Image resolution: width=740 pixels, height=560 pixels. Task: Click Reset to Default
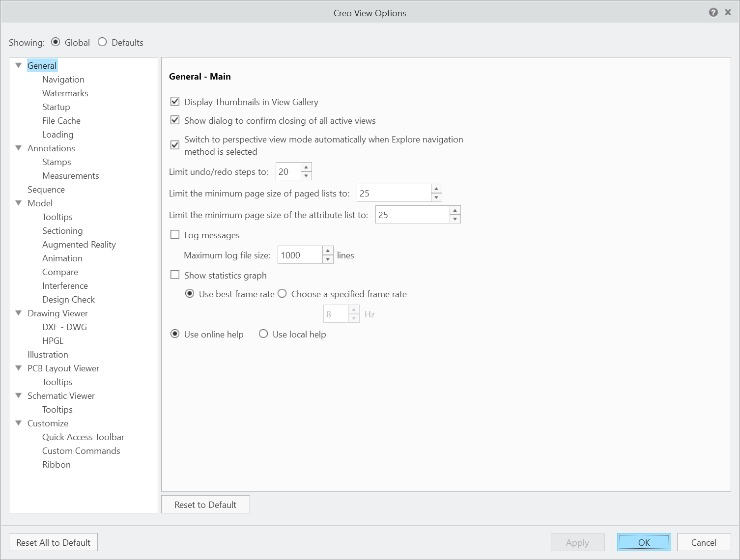point(205,504)
